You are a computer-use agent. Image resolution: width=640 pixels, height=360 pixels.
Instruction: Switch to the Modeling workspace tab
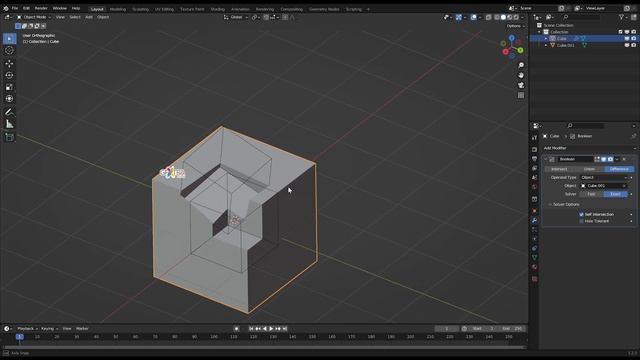pyautogui.click(x=118, y=9)
